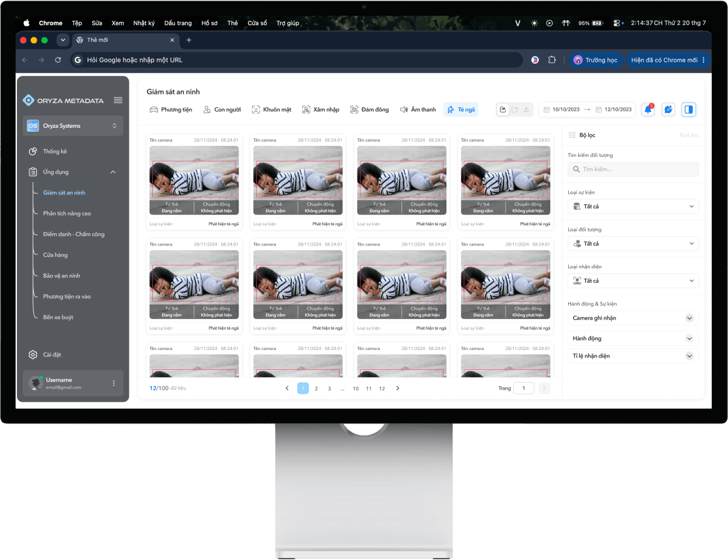Go to page 2
Viewport: 728px width, 560px height.
[316, 388]
